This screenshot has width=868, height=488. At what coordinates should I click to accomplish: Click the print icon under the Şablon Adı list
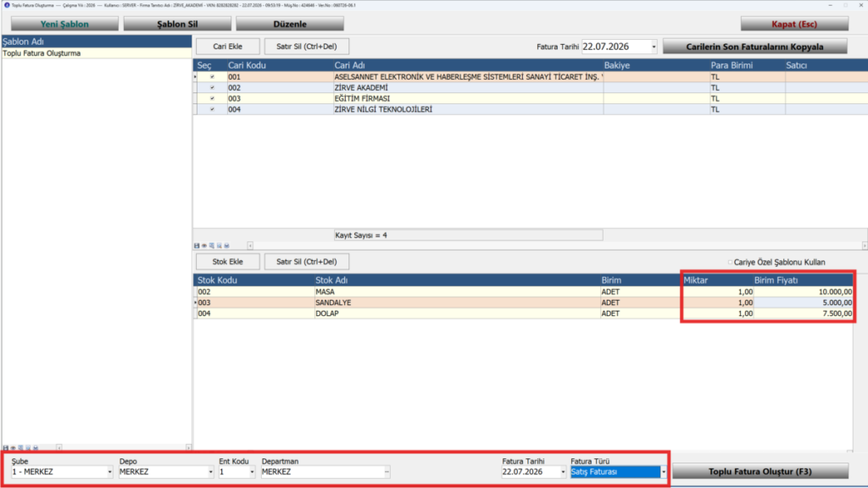(36, 447)
